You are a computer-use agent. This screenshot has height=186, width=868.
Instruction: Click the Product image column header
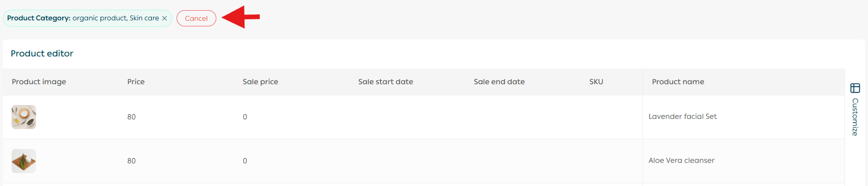coord(39,82)
